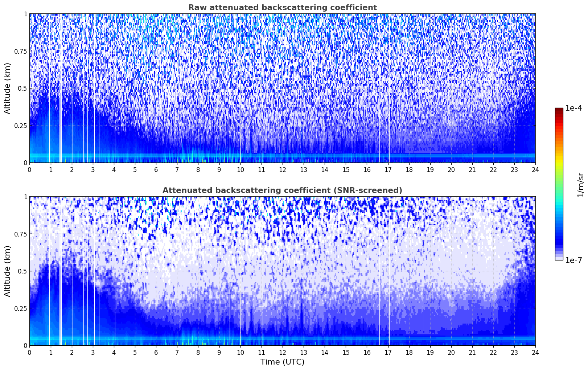The image size is (588, 370).
Task: Click the '0.25' altitude tick on the bottom plot
Action: [21, 308]
